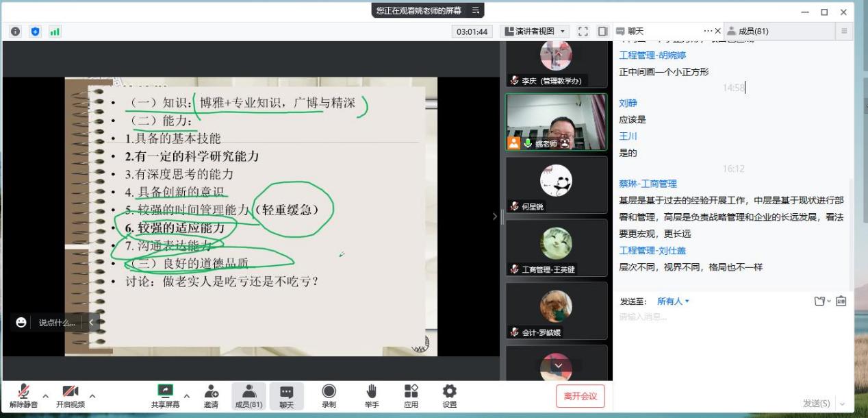Unmute microphone via 解除静音
This screenshot has width=868, height=418.
pos(23,395)
